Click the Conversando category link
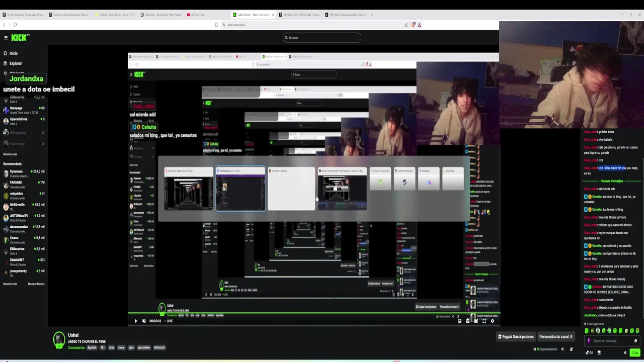Image resolution: width=644 pixels, height=362 pixels. click(x=76, y=347)
